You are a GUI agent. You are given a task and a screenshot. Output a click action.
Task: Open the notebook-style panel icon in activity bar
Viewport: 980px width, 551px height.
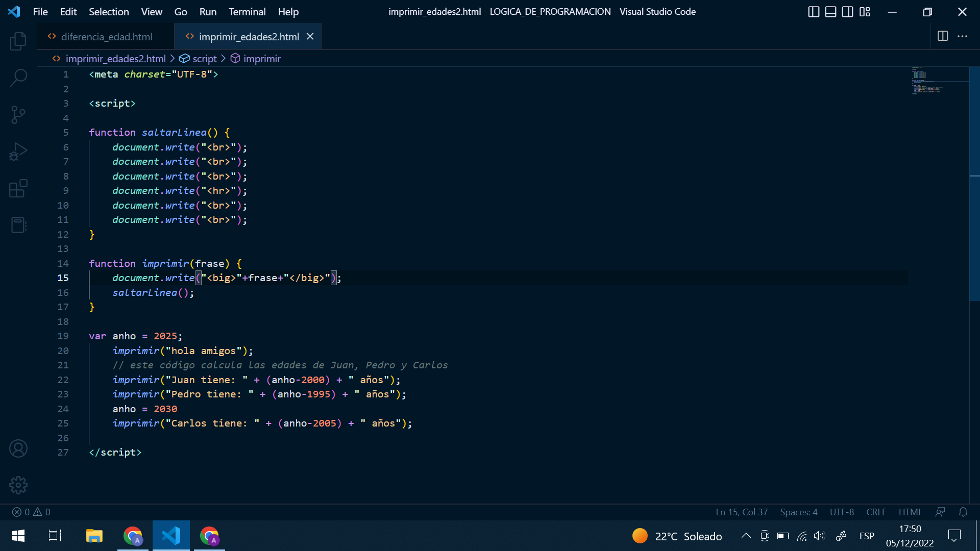pos(18,225)
